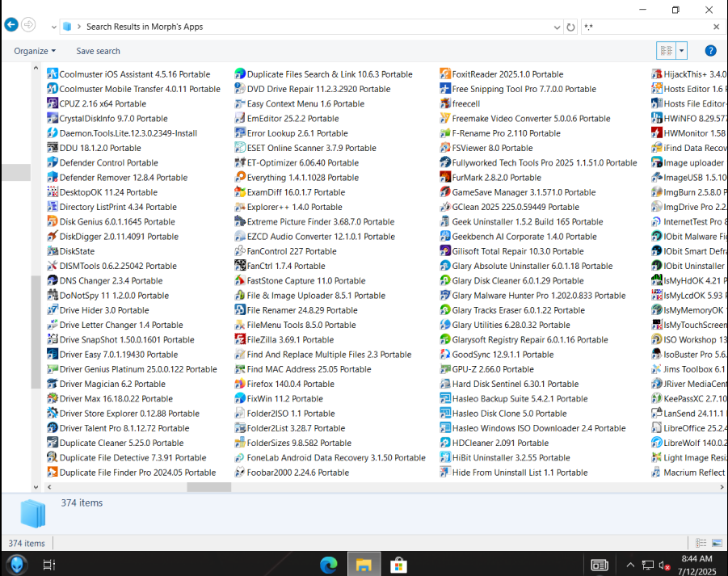Click the EmEditor 25.2.2 Portable icon
The image size is (728, 576).
[240, 119]
